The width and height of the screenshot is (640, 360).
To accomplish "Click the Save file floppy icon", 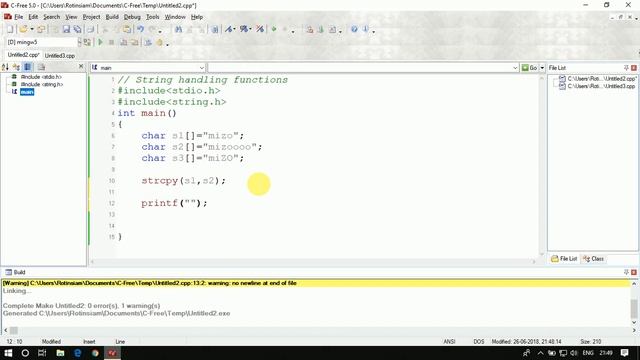I will tap(66, 29).
